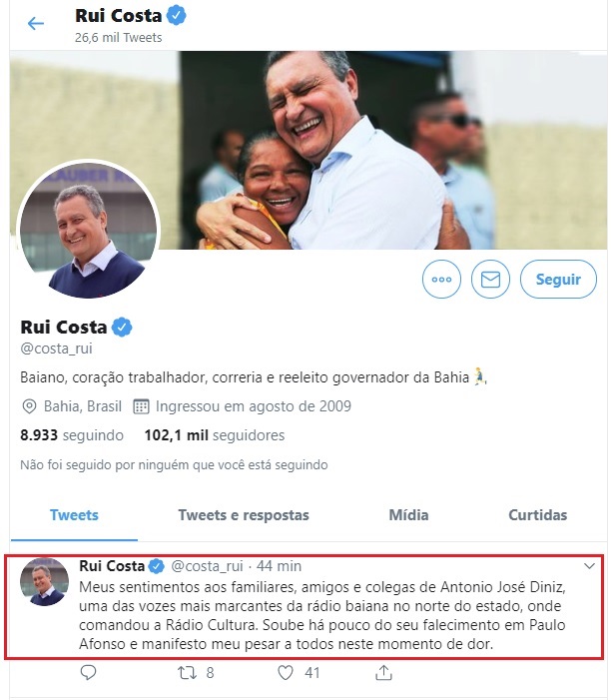Click the envelope message icon
The image size is (611, 700).
(x=490, y=279)
